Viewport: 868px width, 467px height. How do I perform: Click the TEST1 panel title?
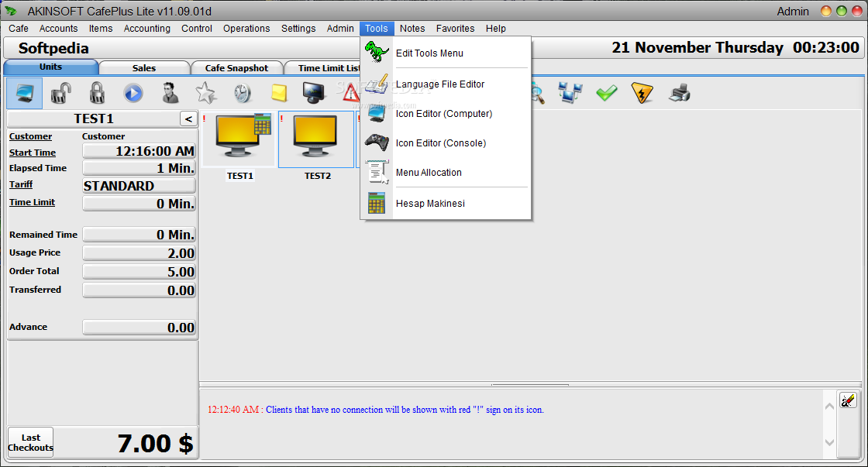pyautogui.click(x=94, y=119)
